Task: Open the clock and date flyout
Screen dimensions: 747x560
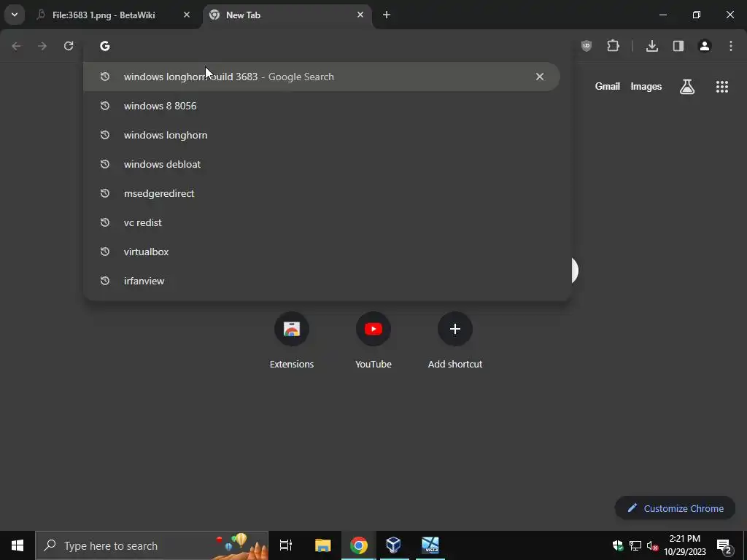Action: (x=685, y=545)
